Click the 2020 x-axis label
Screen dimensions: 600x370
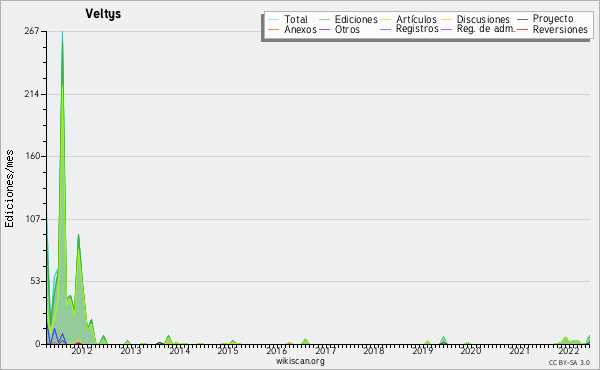point(471,351)
